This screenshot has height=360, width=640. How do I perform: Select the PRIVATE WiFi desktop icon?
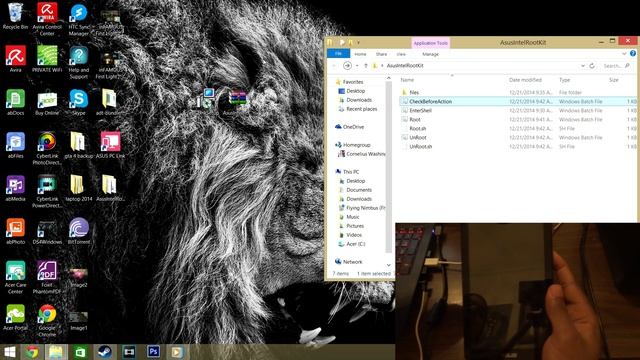pyautogui.click(x=47, y=59)
